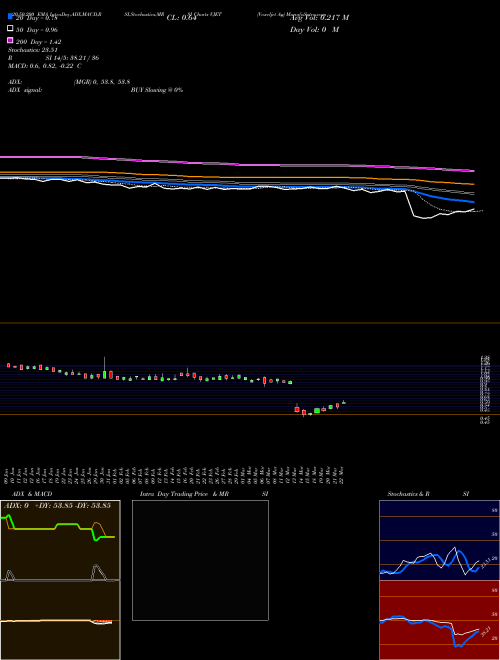The height and width of the screenshot is (660, 500).
Task: Select the '(MGR) 0, 53.8, 53.8' ADX values
Action: pos(101,82)
